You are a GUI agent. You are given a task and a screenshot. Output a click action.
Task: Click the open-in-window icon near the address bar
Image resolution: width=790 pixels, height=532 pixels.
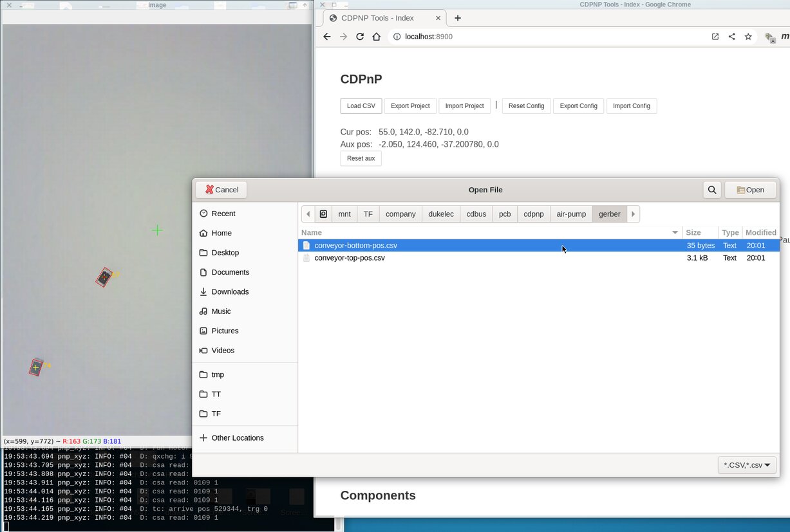715,37
